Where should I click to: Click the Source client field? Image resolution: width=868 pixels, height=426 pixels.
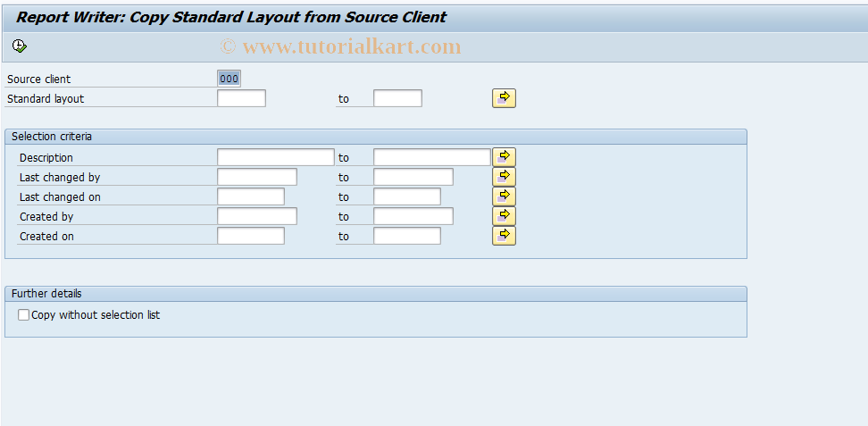pos(230,79)
